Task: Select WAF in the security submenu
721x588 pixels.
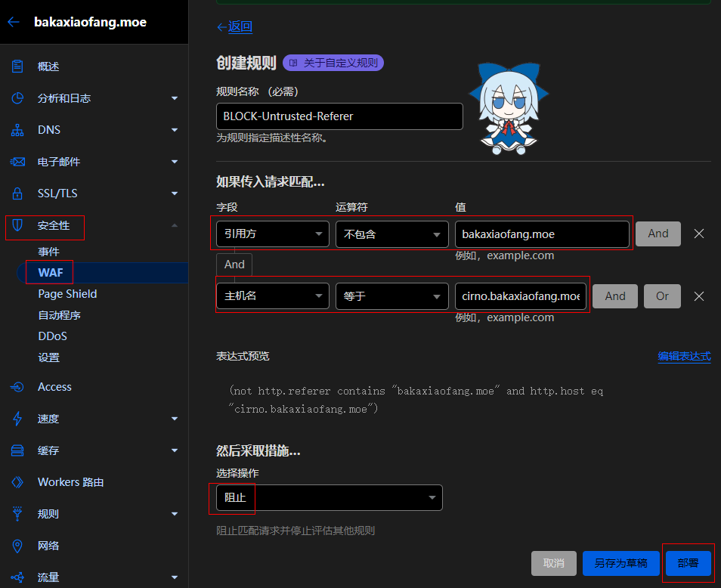Action: coord(51,273)
